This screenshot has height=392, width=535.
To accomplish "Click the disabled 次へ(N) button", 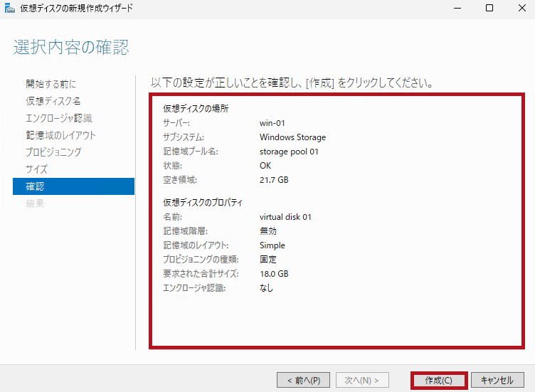I will (x=362, y=380).
